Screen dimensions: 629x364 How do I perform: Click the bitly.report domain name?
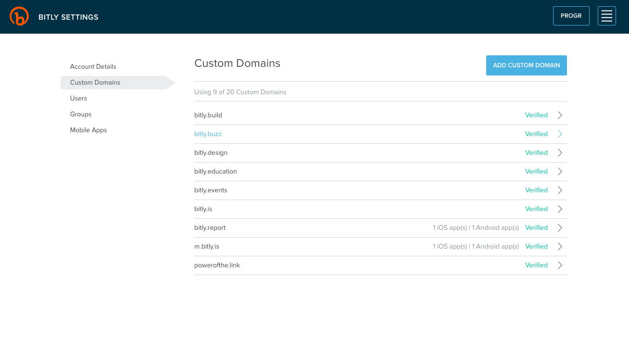pyautogui.click(x=210, y=228)
